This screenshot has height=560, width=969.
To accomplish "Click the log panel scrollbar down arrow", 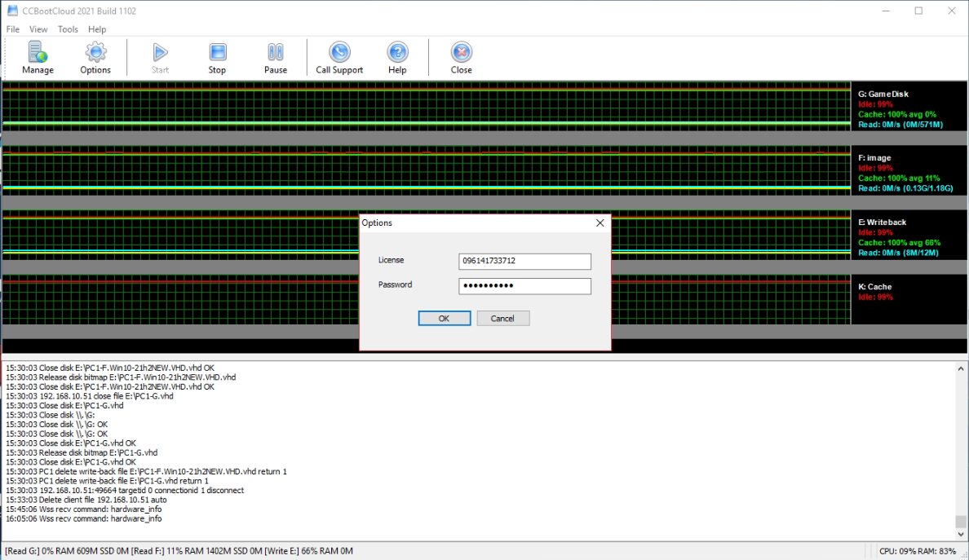I will [961, 535].
